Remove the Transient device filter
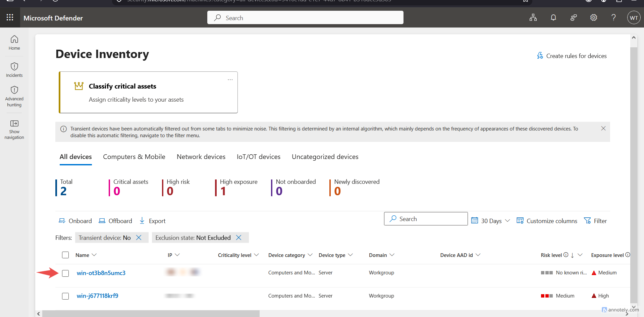The height and width of the screenshot is (317, 644). point(139,237)
